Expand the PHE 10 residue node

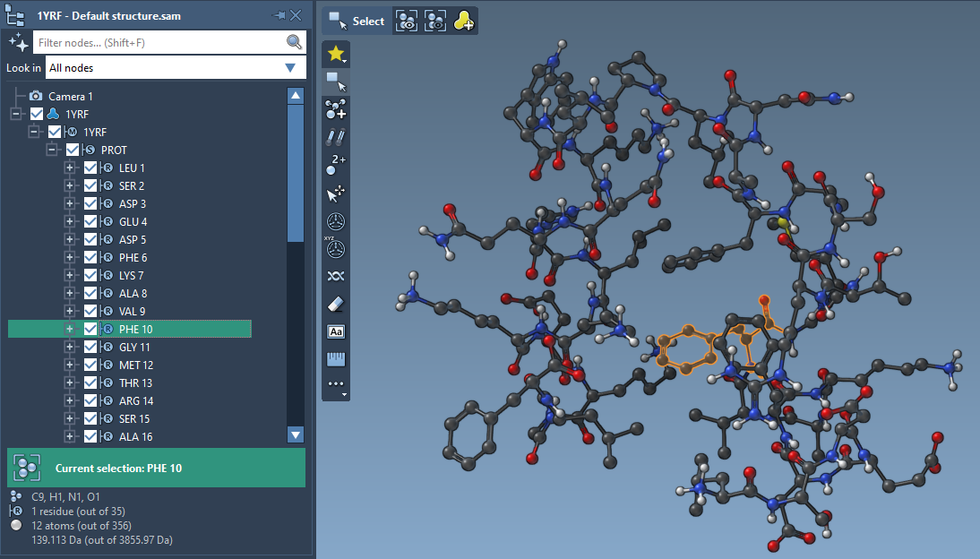70,330
